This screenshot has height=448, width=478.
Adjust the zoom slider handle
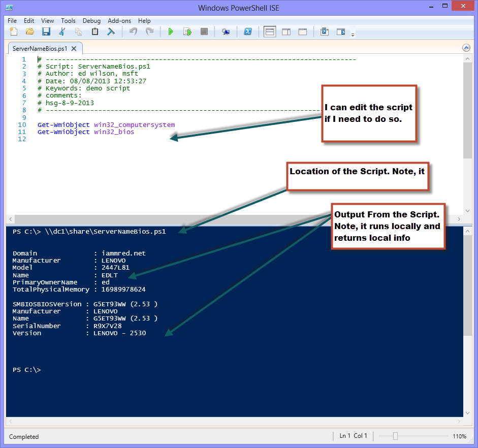(x=395, y=436)
